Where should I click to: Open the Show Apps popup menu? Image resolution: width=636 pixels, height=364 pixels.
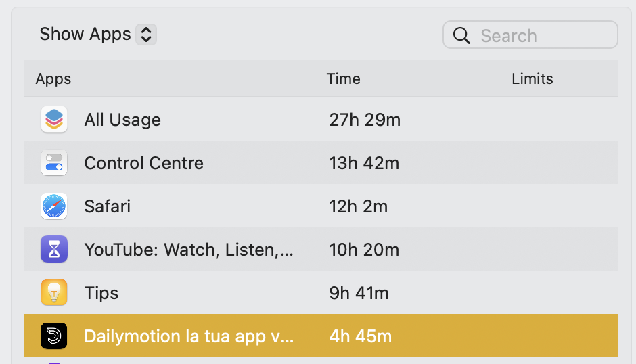97,34
